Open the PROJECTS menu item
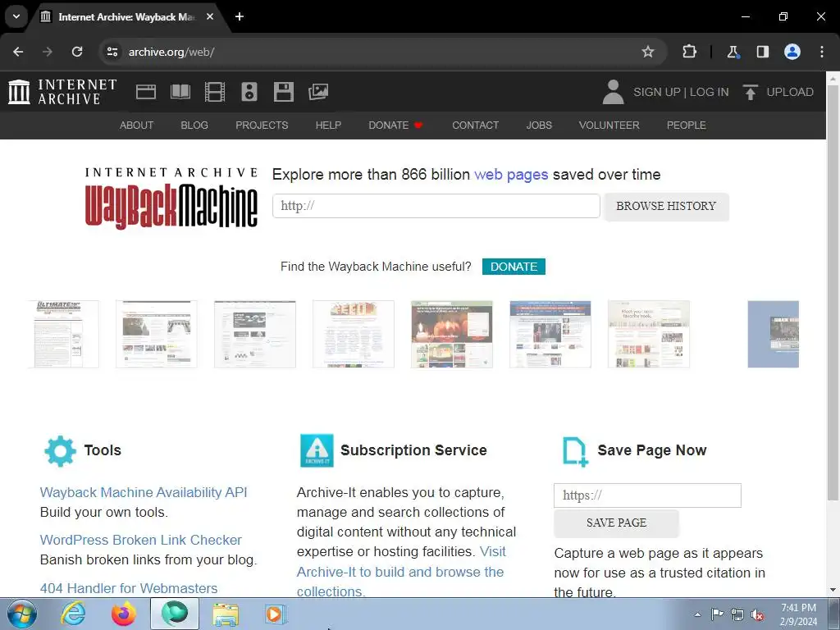Screen dimensions: 840x630 262,125
